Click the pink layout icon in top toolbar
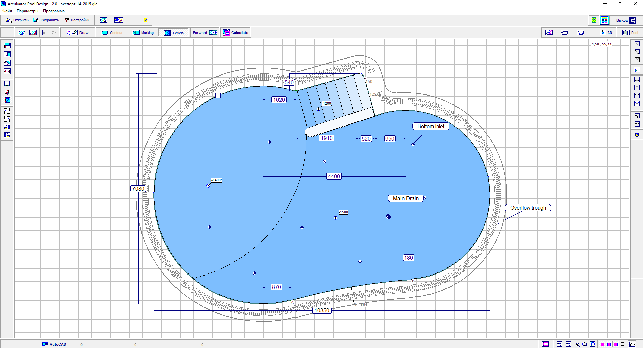This screenshot has width=644, height=349. click(x=119, y=20)
